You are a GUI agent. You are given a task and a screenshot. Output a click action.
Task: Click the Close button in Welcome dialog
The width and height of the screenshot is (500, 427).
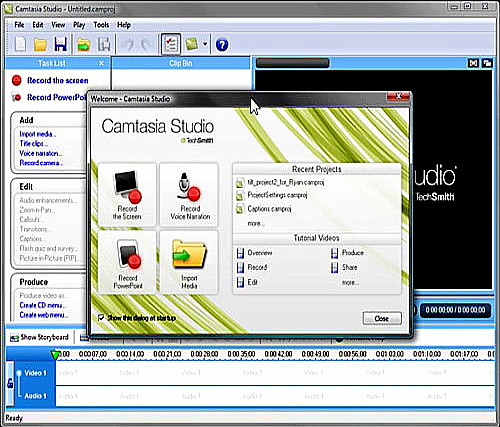(382, 319)
